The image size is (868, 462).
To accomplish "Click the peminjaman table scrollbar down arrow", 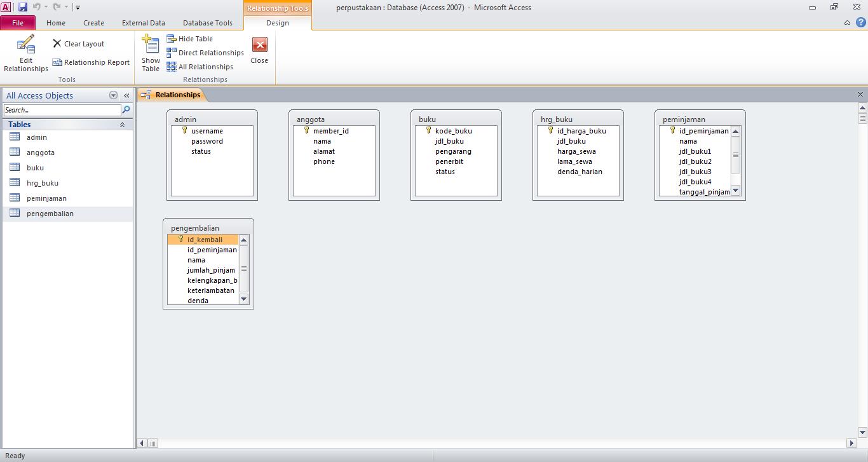I will (x=736, y=191).
